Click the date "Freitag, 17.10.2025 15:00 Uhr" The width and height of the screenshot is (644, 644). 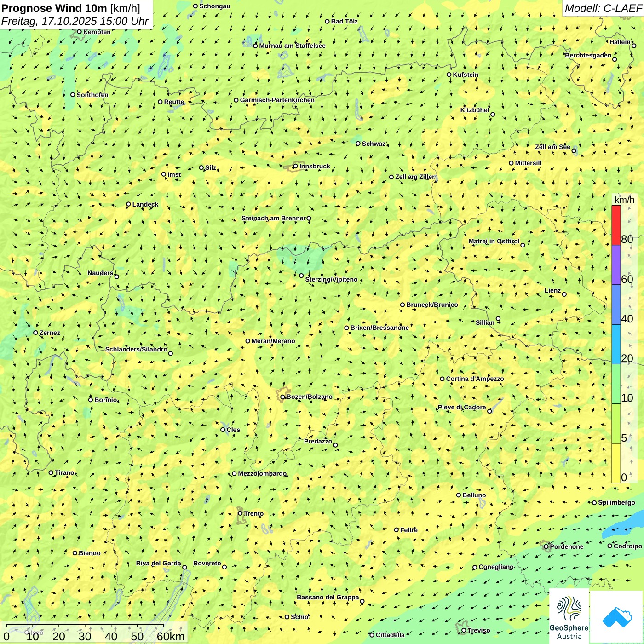75,21
